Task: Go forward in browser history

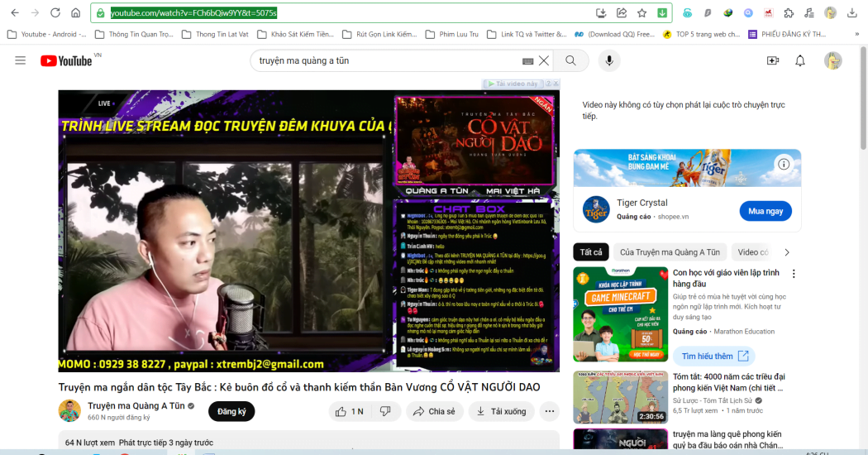Action: click(35, 12)
